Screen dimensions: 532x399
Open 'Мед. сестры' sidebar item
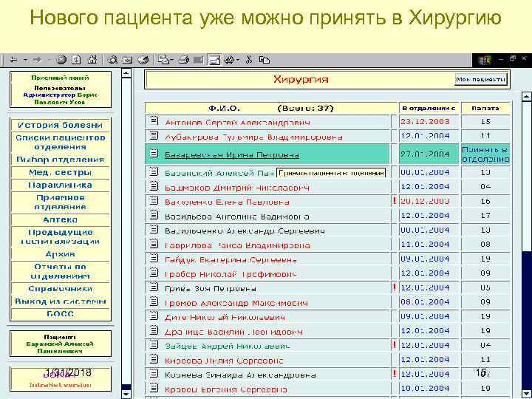(60, 172)
